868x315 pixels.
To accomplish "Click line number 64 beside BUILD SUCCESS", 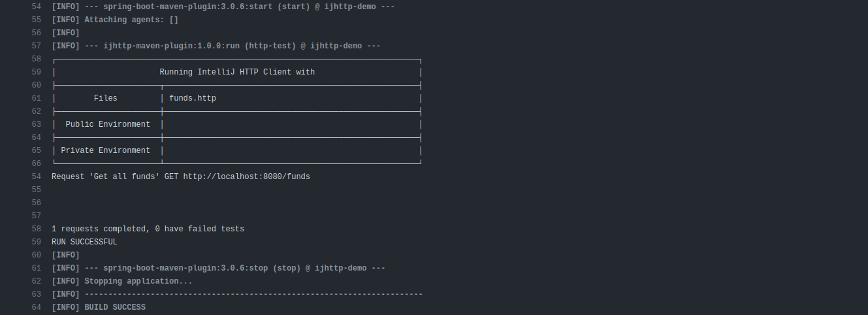I will tap(37, 307).
